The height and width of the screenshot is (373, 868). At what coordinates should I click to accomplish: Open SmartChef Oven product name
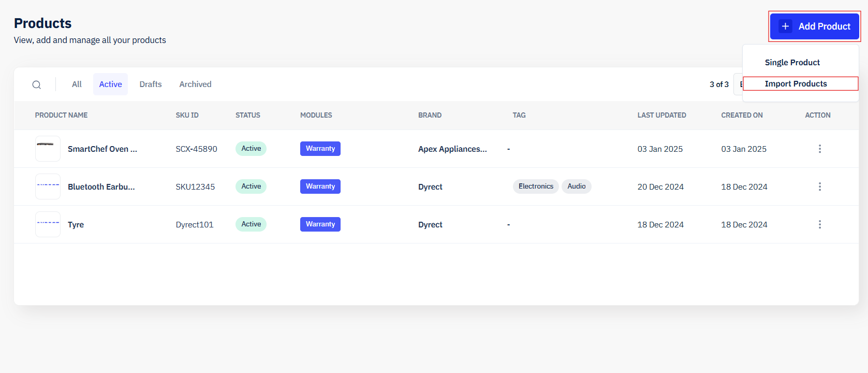point(102,149)
